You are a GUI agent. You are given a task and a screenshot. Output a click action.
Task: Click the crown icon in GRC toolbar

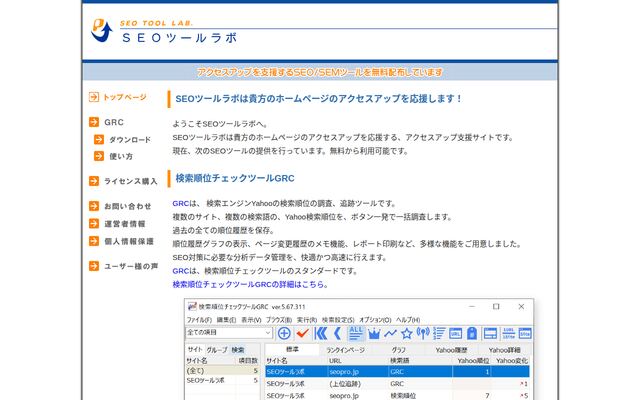tap(374, 334)
